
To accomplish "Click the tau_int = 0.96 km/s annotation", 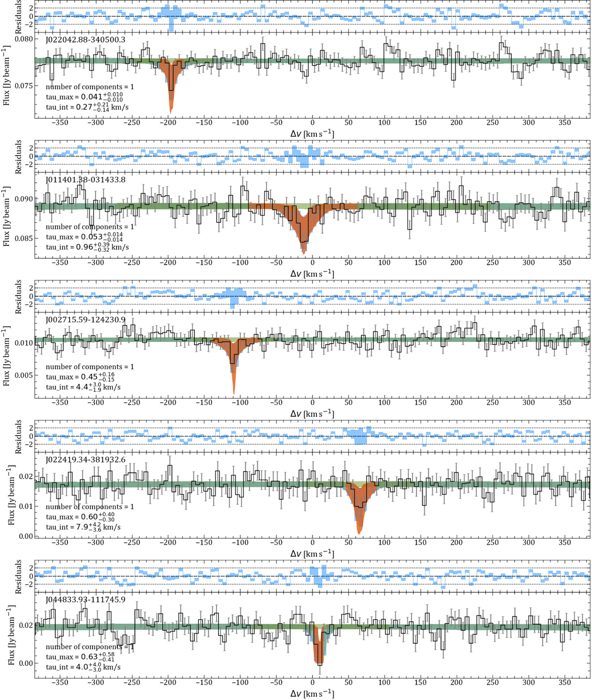I will [87, 247].
